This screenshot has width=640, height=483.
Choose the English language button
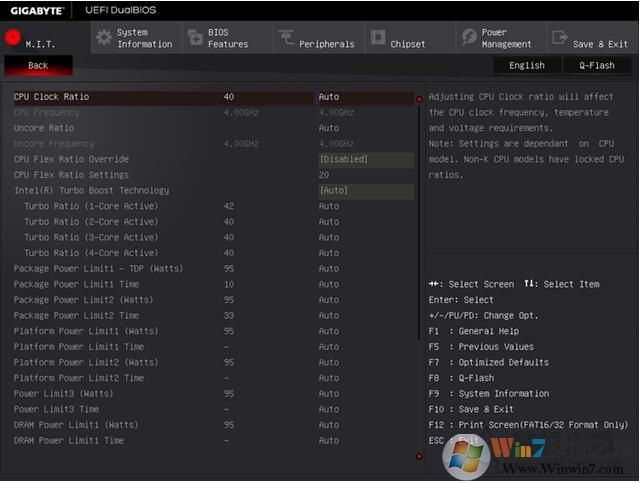click(x=527, y=66)
